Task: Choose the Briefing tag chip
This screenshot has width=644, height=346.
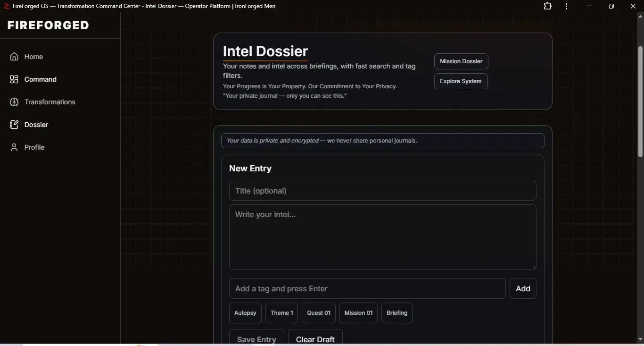Action: pyautogui.click(x=396, y=313)
